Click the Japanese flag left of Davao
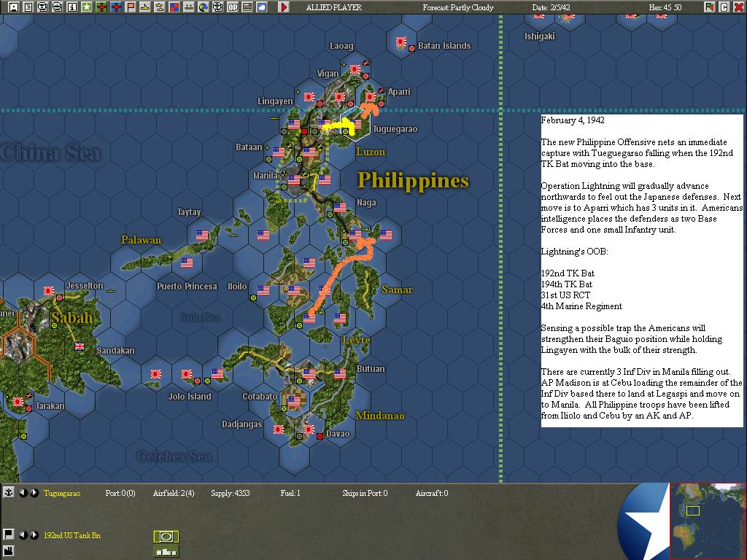Screen dimensions: 747x560 [x=309, y=429]
